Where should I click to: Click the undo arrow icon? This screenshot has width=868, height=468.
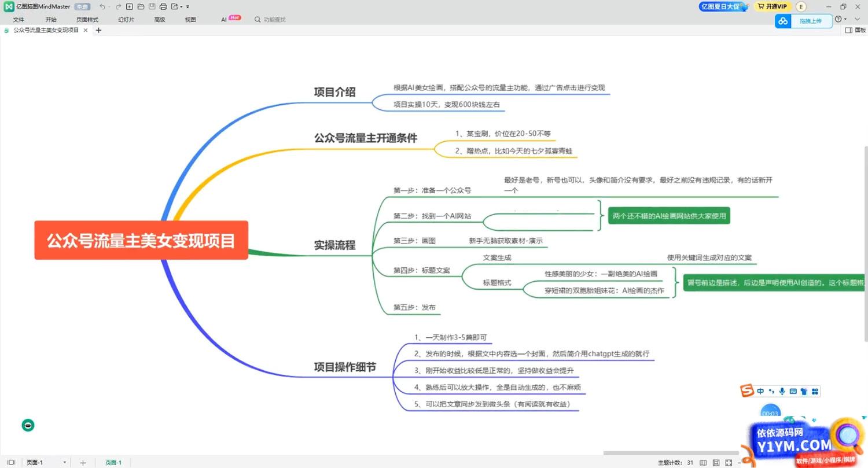[x=102, y=7]
